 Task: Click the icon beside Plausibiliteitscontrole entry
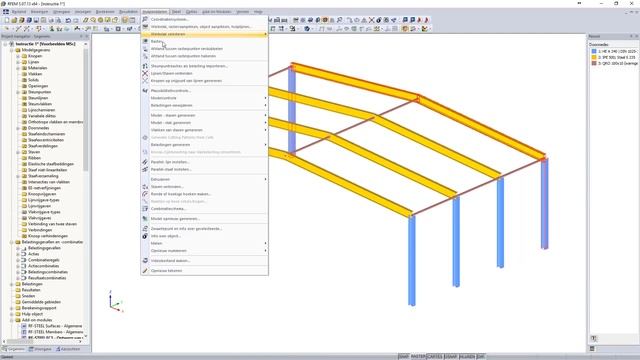pos(145,91)
